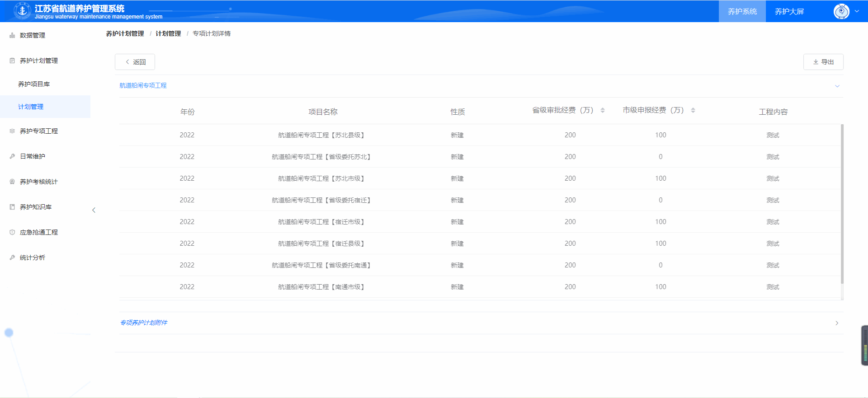Sort by 市级申报经费 column
The height and width of the screenshot is (398, 868).
click(693, 110)
